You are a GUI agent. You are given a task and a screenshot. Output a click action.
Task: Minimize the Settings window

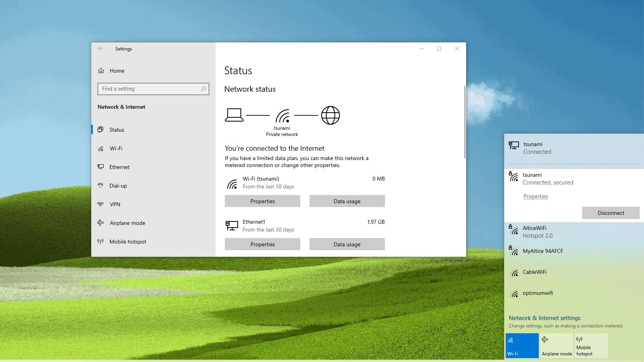click(421, 49)
